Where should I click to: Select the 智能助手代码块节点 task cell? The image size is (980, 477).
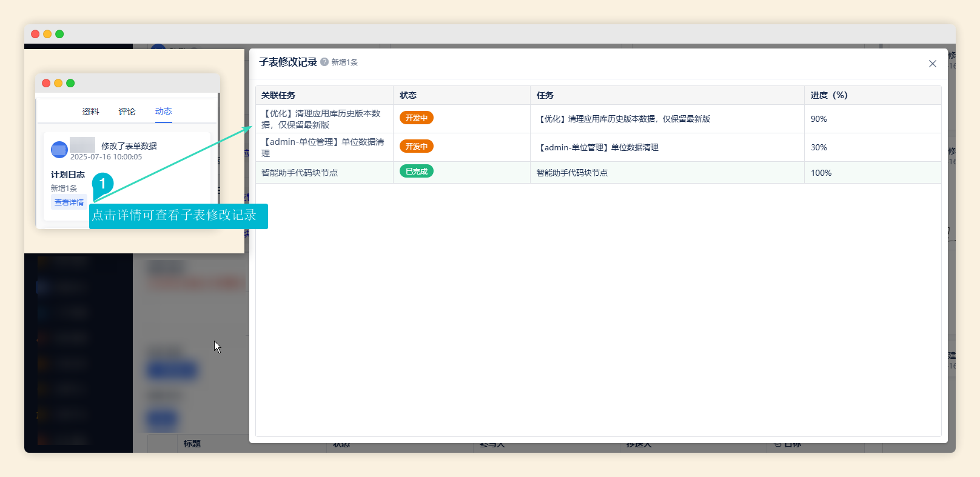click(572, 173)
